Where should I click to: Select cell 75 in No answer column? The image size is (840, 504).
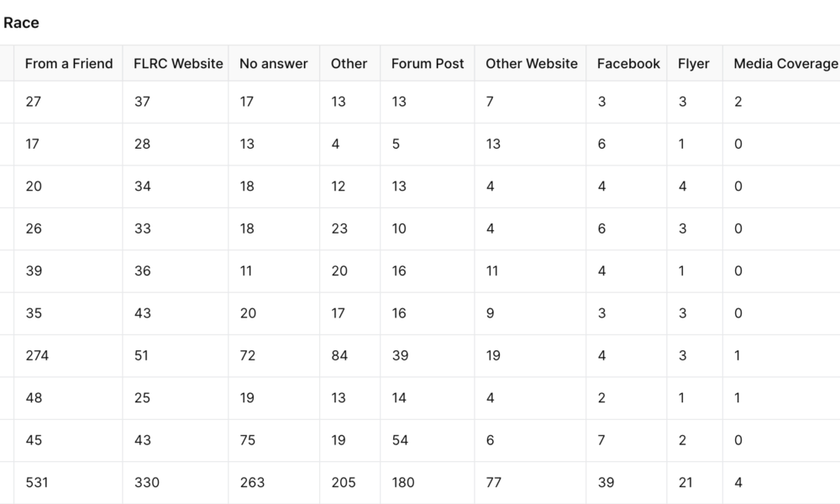[x=247, y=440]
